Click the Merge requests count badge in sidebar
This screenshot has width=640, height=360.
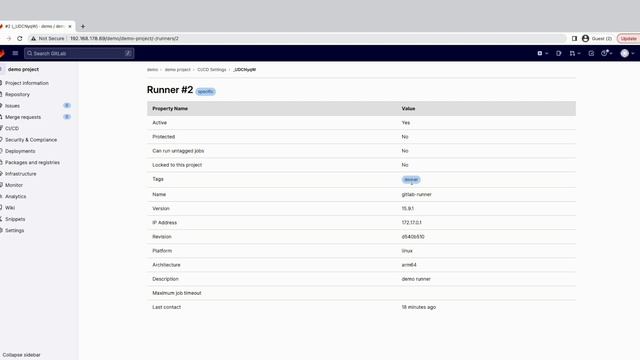[67, 117]
